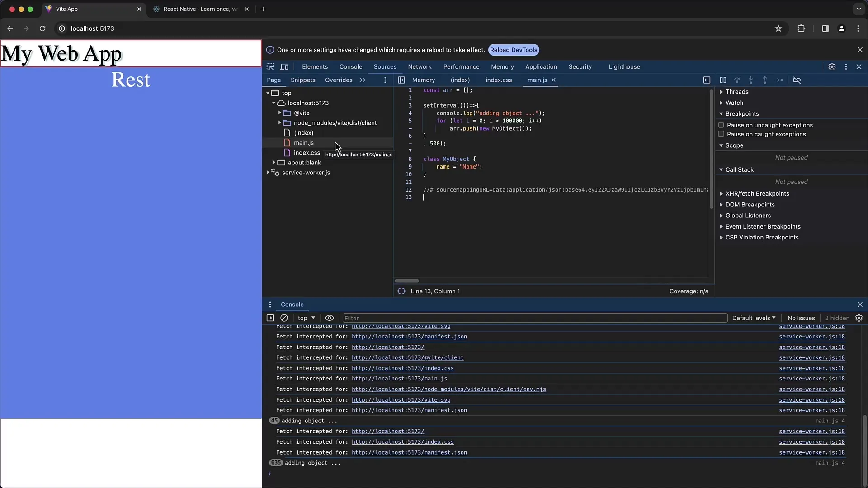Open console drawer three-dot menu
This screenshot has width=868, height=488.
(270, 305)
